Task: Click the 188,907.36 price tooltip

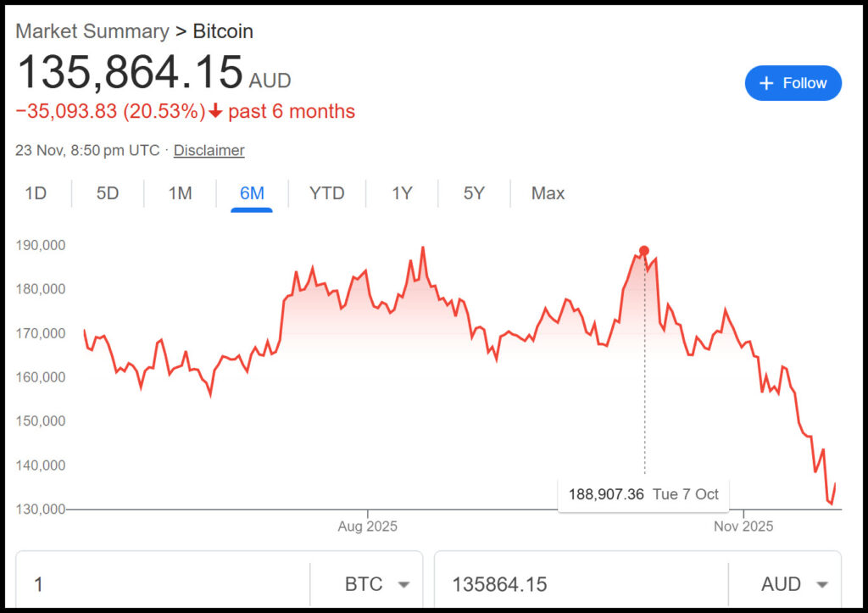Action: click(x=643, y=494)
